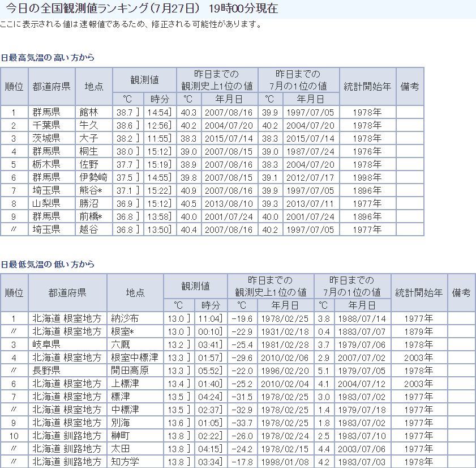Click the 千葉県 prefecture cell
The width and height of the screenshot is (476, 468).
tap(46, 125)
